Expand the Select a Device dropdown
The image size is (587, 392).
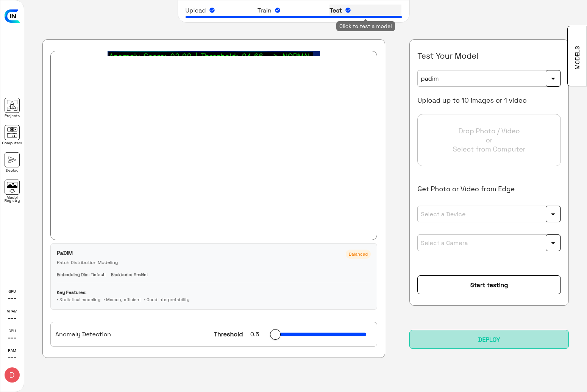coord(553,214)
